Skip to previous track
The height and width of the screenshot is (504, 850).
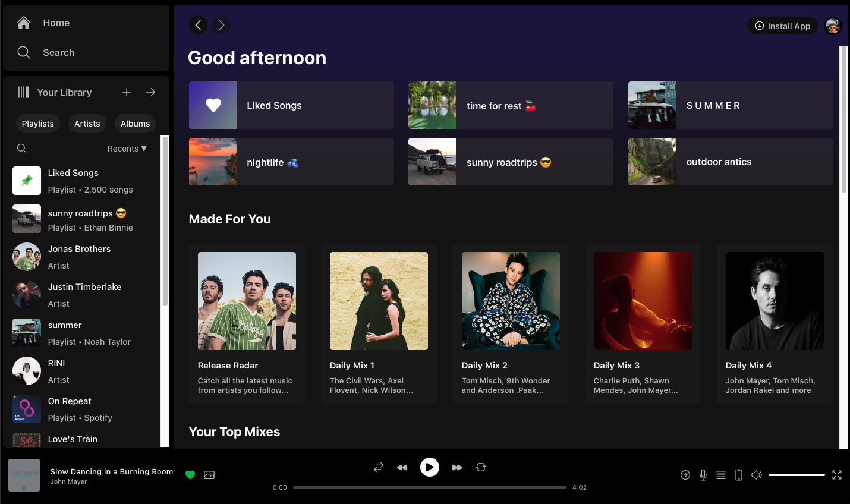click(x=402, y=467)
